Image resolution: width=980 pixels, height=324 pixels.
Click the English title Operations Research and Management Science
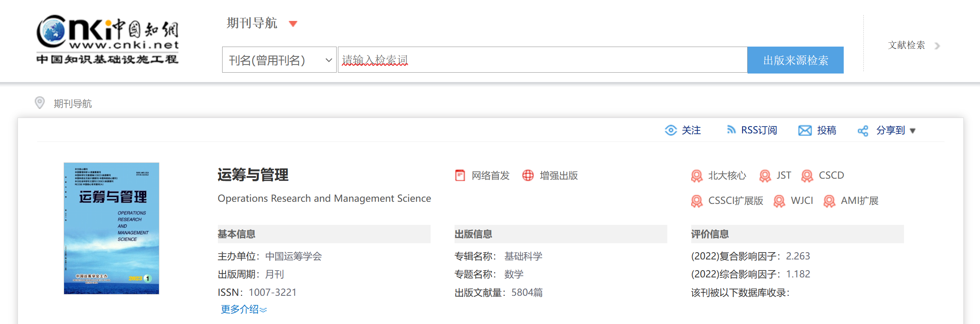tap(324, 198)
